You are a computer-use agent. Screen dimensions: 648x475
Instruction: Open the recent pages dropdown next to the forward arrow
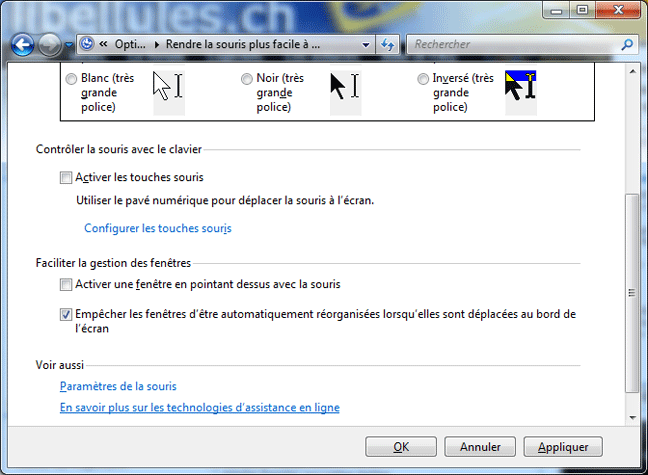[69, 45]
